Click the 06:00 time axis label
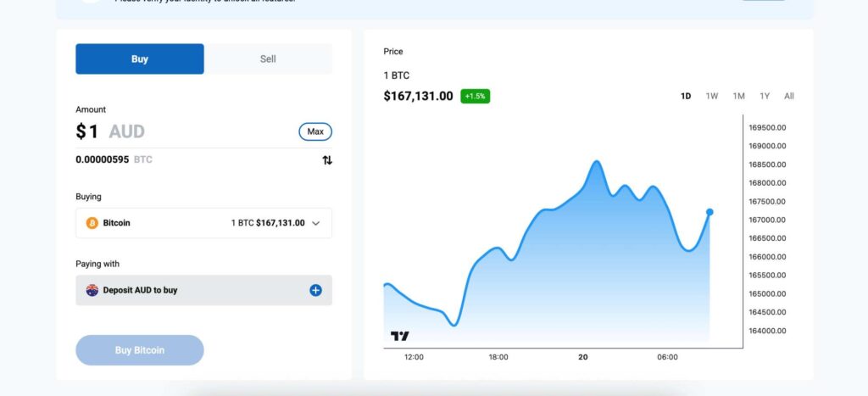This screenshot has width=868, height=396. pyautogui.click(x=667, y=357)
